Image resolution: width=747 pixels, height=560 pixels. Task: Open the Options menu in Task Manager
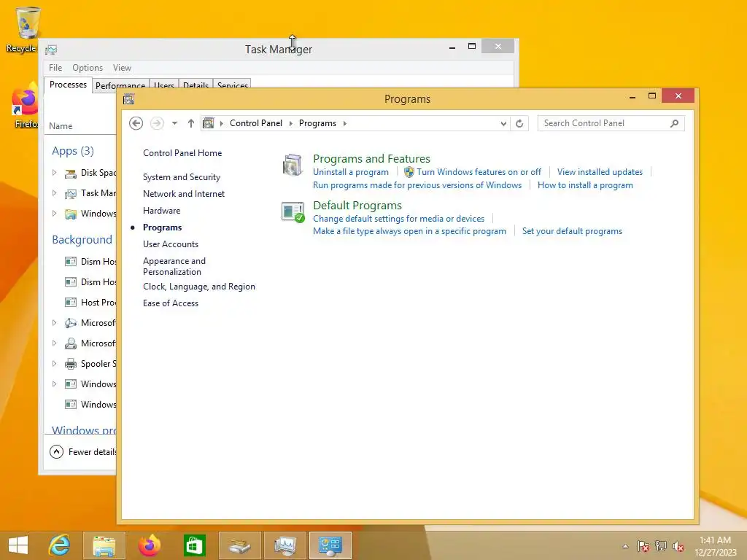pos(88,68)
